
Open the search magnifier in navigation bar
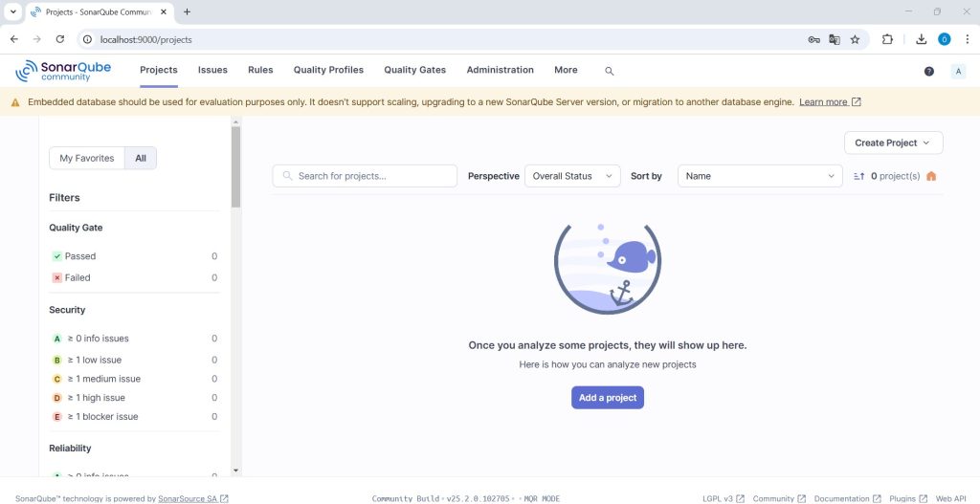click(610, 71)
